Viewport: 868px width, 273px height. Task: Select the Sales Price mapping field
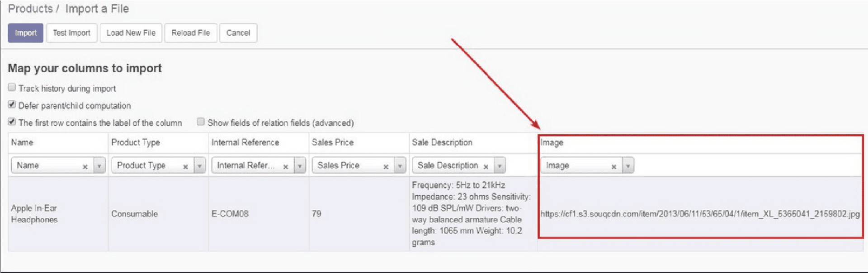(359, 165)
